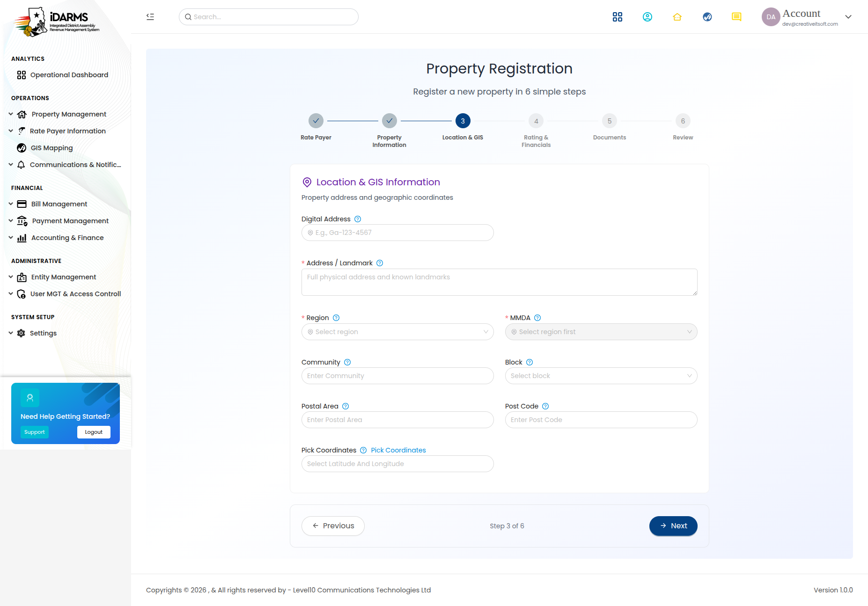Screen dimensions: 868x606
Task: Show help icon next to Block
Action: tap(530, 362)
